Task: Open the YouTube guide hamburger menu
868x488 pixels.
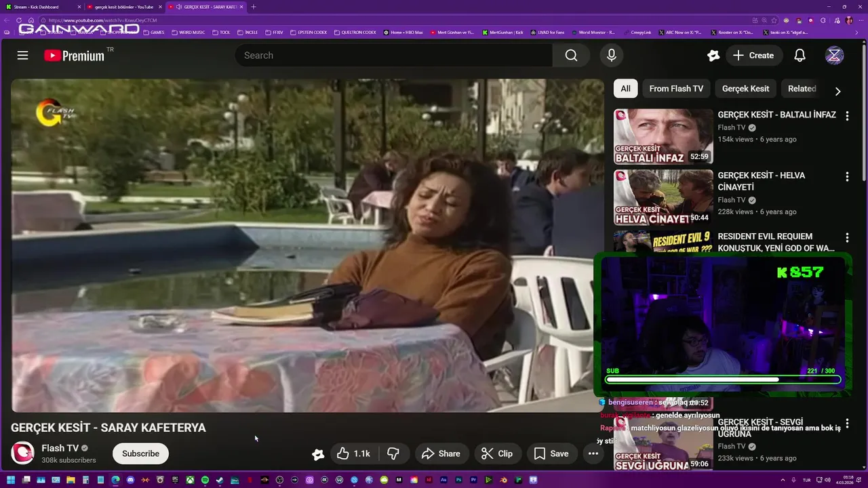Action: click(22, 56)
